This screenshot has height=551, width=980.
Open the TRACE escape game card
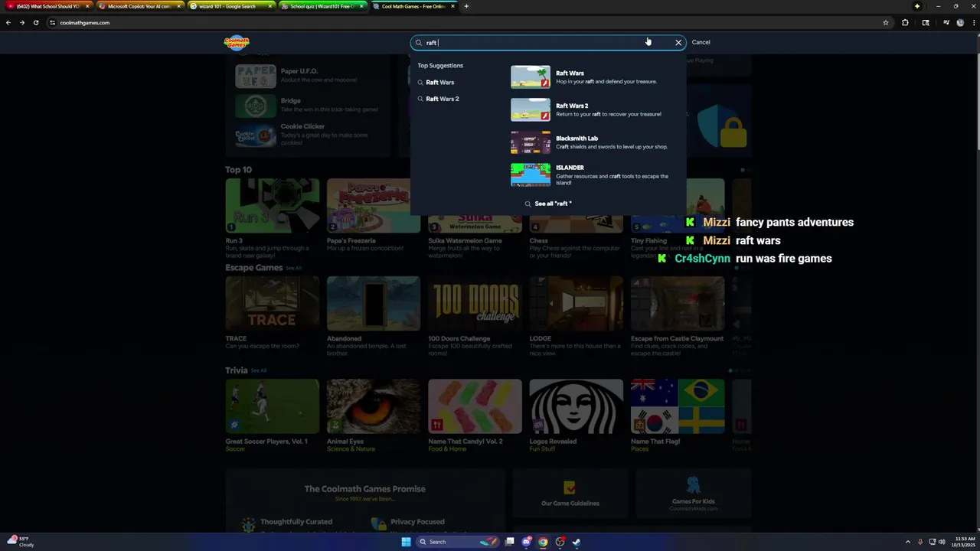[x=272, y=304]
